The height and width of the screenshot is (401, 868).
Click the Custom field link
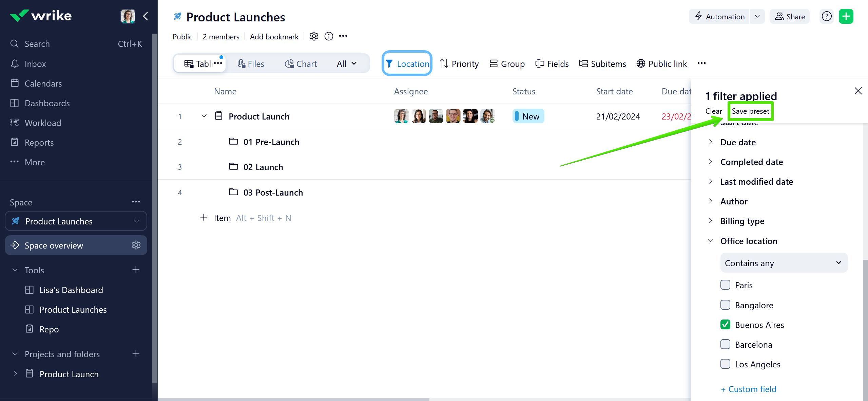pos(749,389)
